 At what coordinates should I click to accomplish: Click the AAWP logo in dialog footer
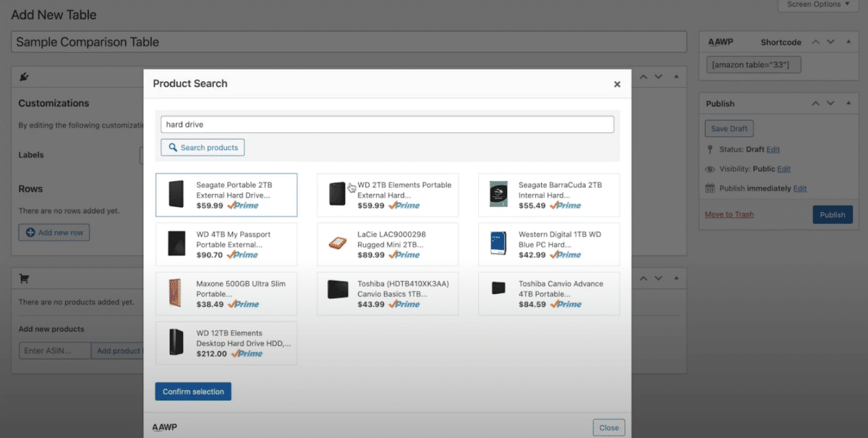164,427
